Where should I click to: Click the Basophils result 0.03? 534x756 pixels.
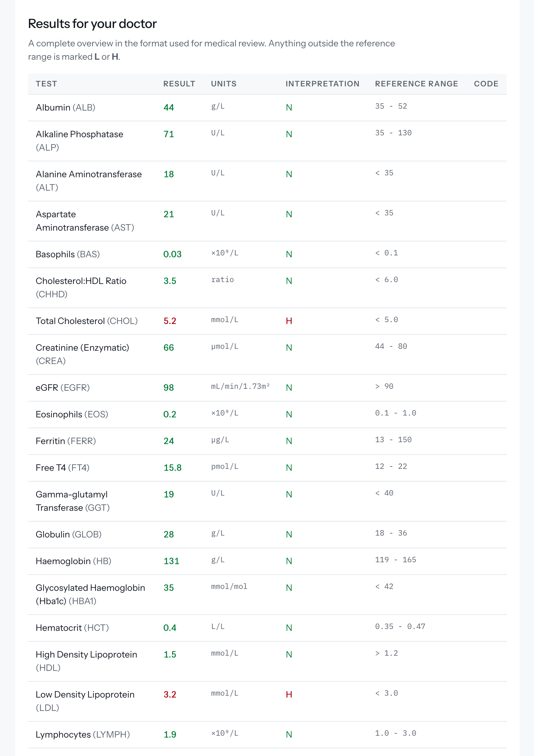click(172, 254)
